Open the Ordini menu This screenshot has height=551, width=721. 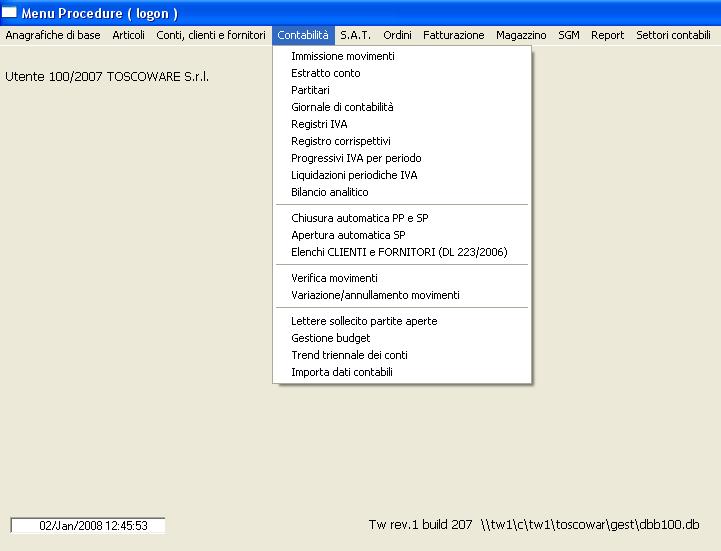[x=397, y=35]
